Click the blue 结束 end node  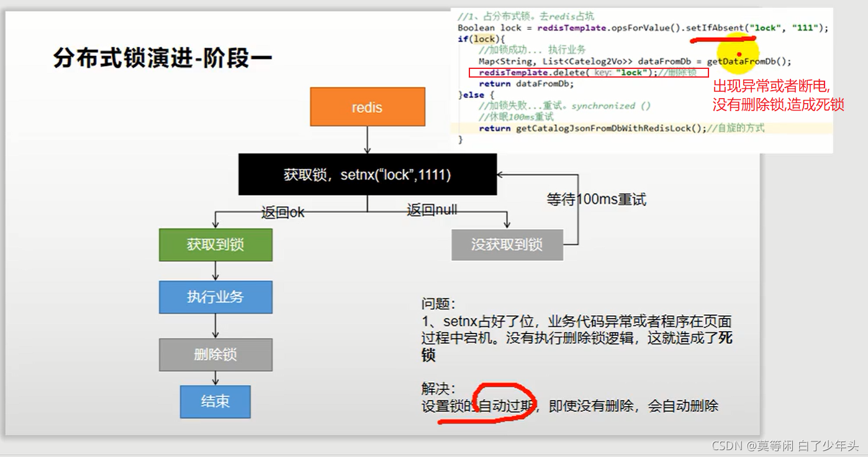coord(215,402)
